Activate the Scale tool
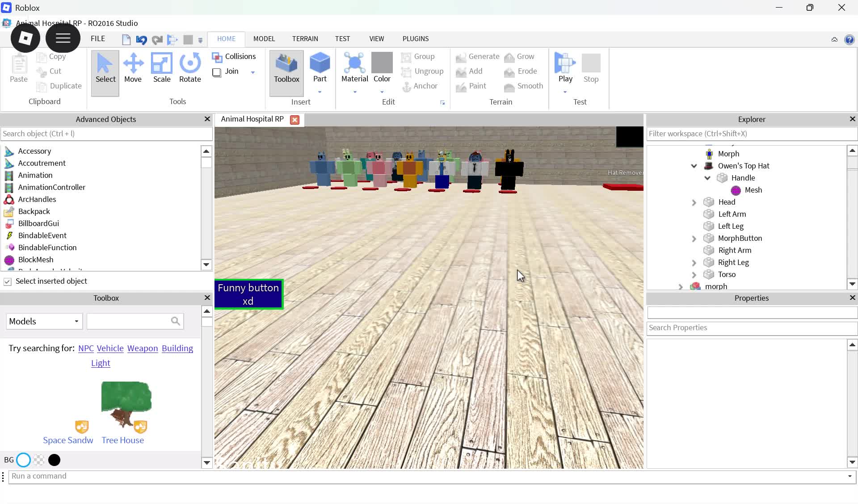Viewport: 858px width, 504px height. (162, 68)
